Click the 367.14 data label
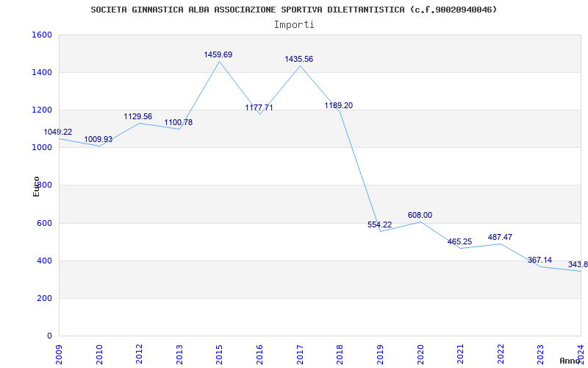588x368 pixels. (x=539, y=261)
